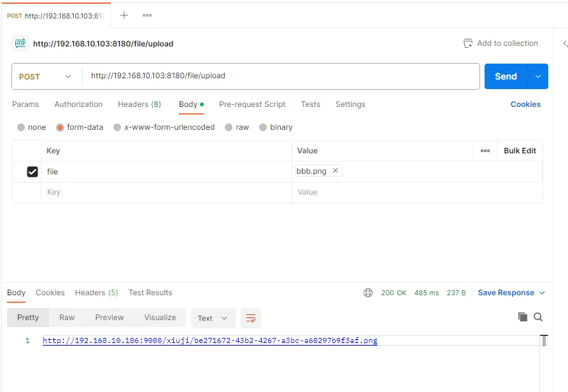568x392 pixels.
Task: Select Raw response view
Action: tap(67, 318)
